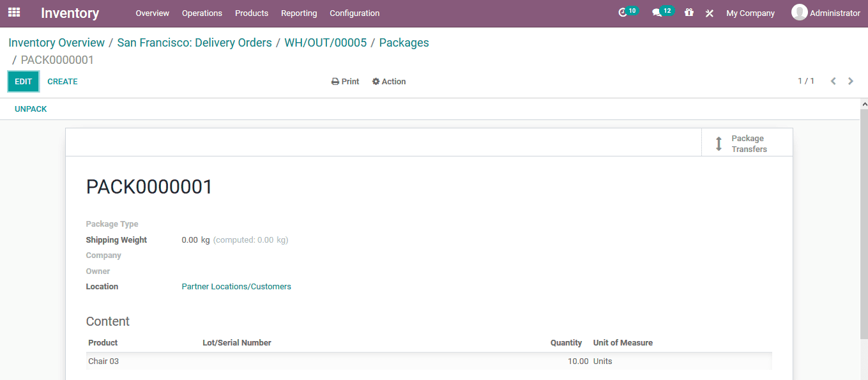The height and width of the screenshot is (380, 868).
Task: Click the EDIT button
Action: pos(23,81)
